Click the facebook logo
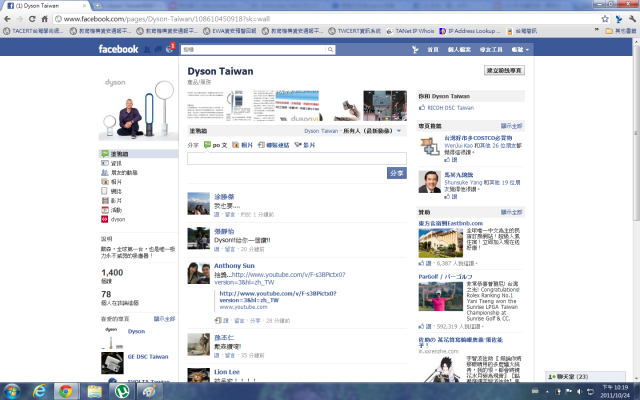 click(118, 49)
